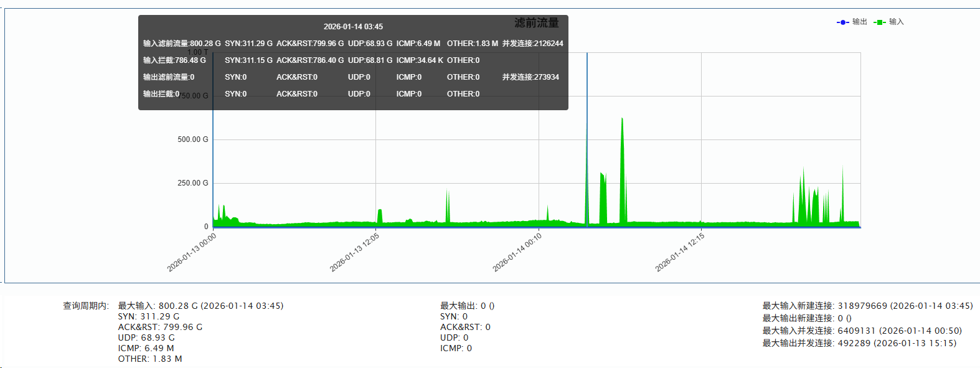Click the tooltip timestamp 2026-01-14 03:45
Image resolution: width=980 pixels, height=368 pixels.
click(353, 27)
